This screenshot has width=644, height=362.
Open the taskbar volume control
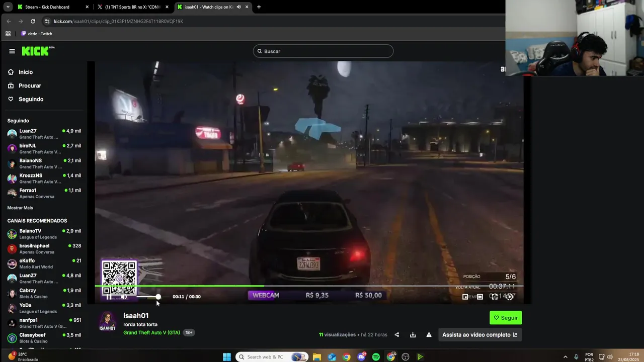point(610,357)
